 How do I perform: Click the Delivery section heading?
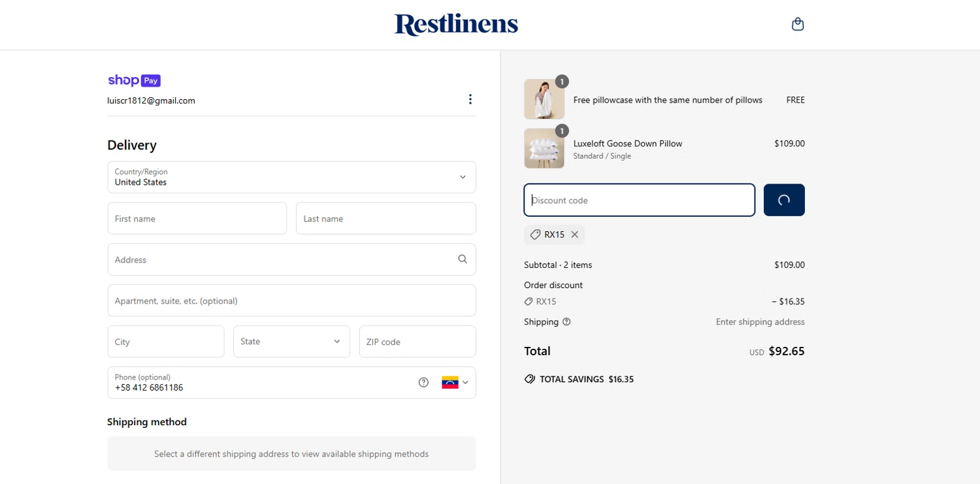click(x=132, y=145)
